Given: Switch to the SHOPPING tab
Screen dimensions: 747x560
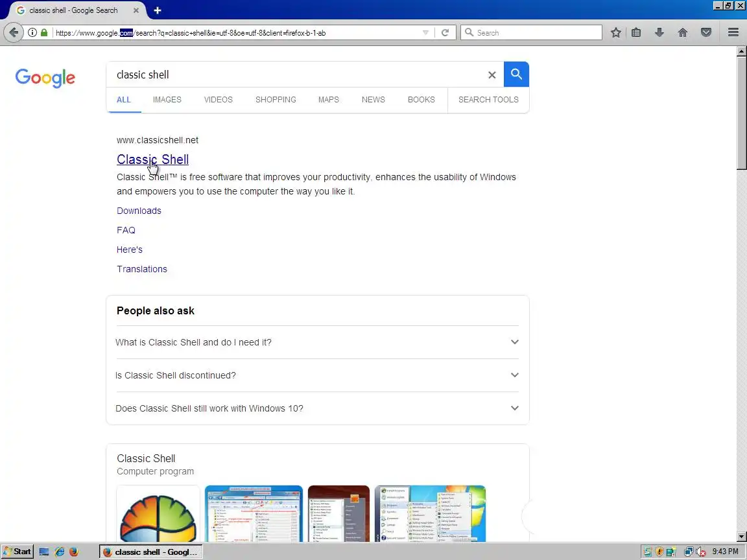Looking at the screenshot, I should tap(276, 100).
